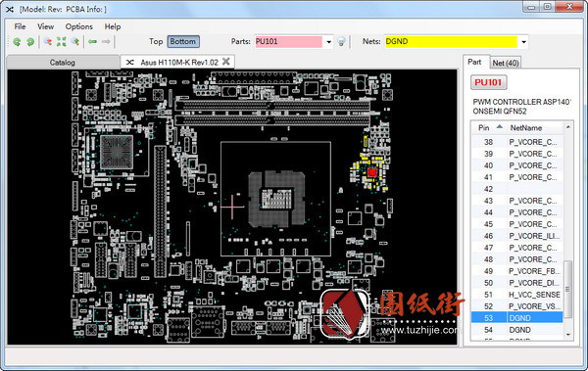Go forward with the gray right arrow
588x371 pixels.
coord(106,41)
